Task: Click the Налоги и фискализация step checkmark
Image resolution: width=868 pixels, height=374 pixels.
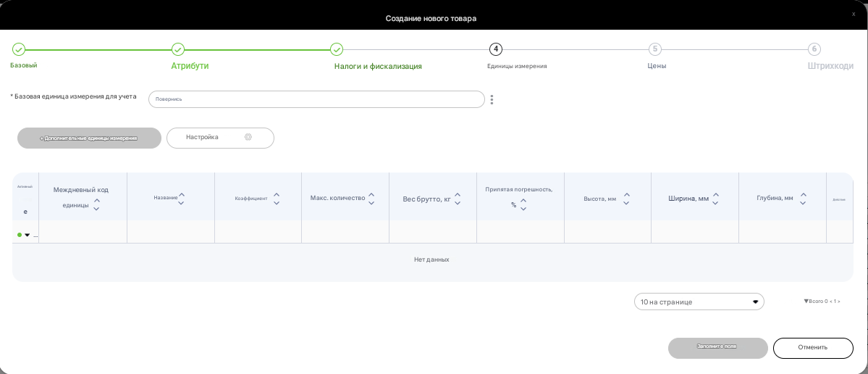Action: [x=337, y=49]
